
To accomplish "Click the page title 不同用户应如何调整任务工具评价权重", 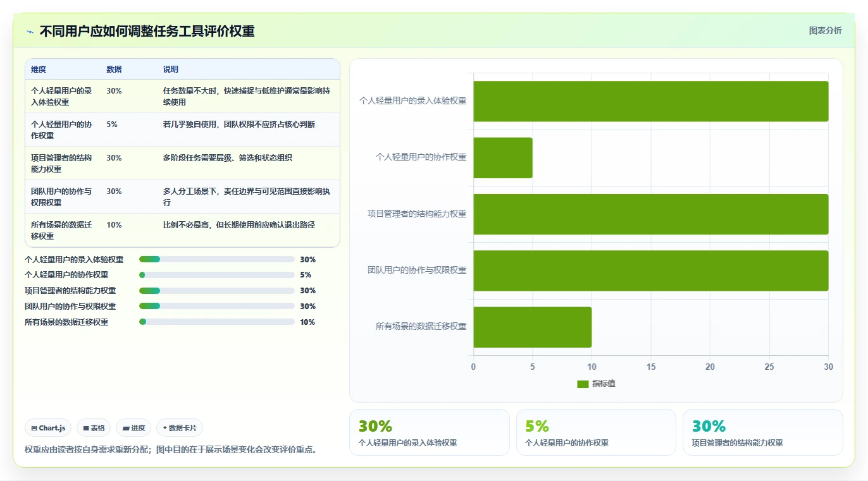I will (x=147, y=31).
